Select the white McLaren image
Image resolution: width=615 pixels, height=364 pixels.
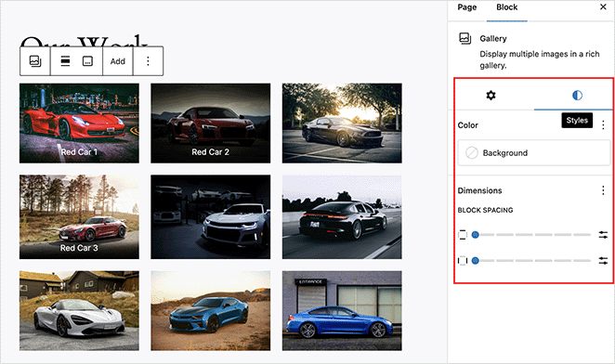pyautogui.click(x=79, y=311)
